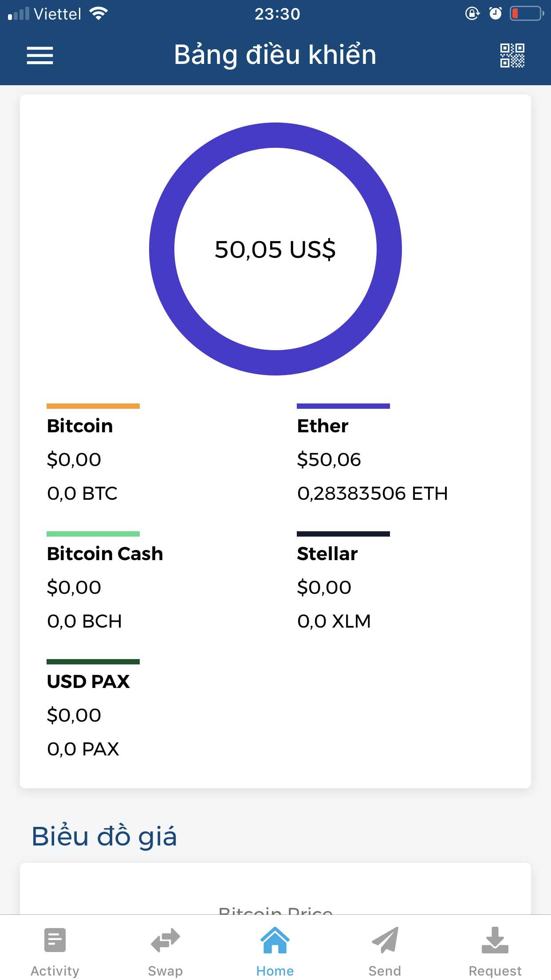Tap the Activity document icon
Viewport: 551px width, 980px height.
(x=55, y=940)
